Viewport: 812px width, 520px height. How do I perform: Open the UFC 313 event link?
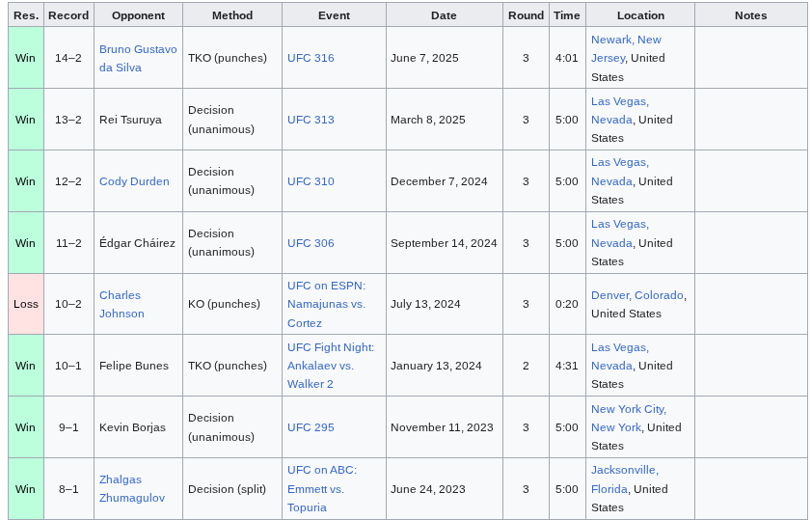[311, 120]
